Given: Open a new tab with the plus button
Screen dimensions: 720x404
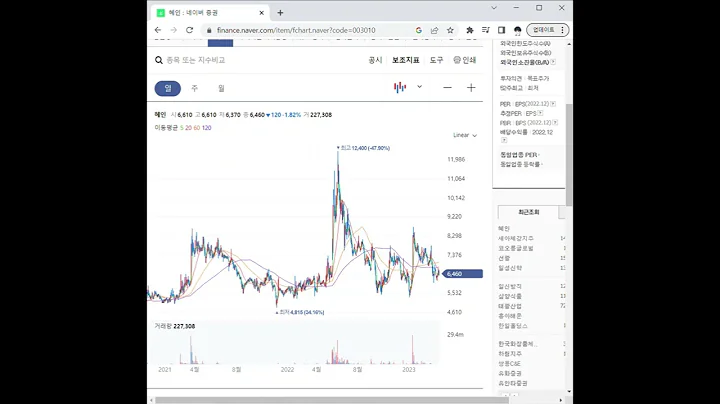Looking at the screenshot, I should 280,13.
